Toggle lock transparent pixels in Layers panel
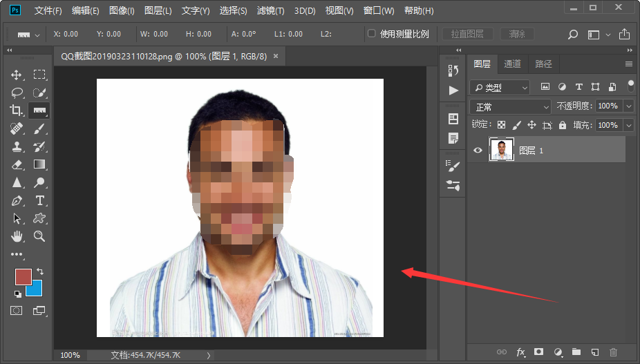This screenshot has height=364, width=640. [501, 125]
